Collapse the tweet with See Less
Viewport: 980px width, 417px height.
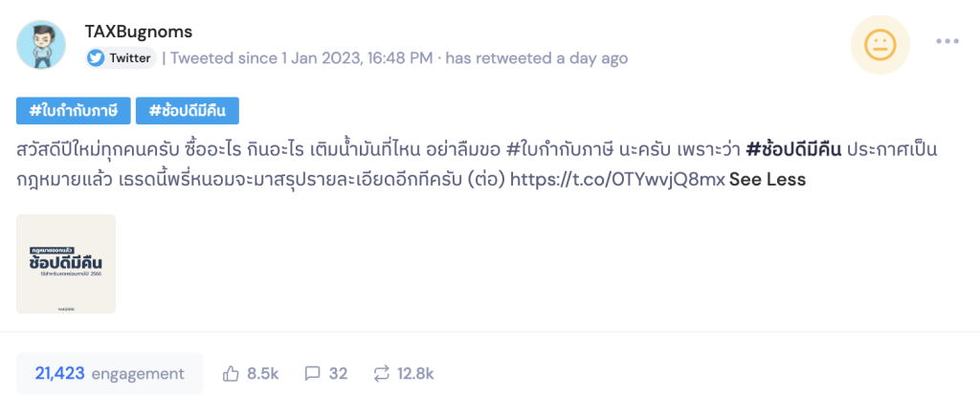tap(768, 179)
